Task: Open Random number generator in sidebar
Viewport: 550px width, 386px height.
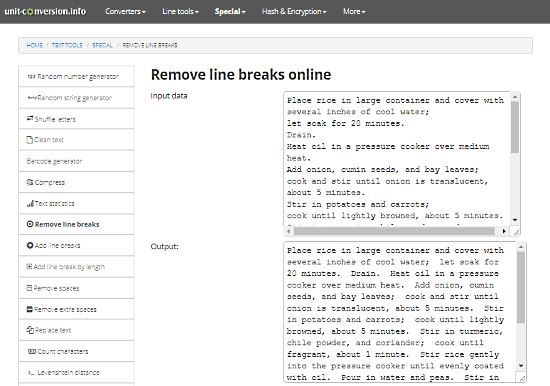Action: (76, 76)
